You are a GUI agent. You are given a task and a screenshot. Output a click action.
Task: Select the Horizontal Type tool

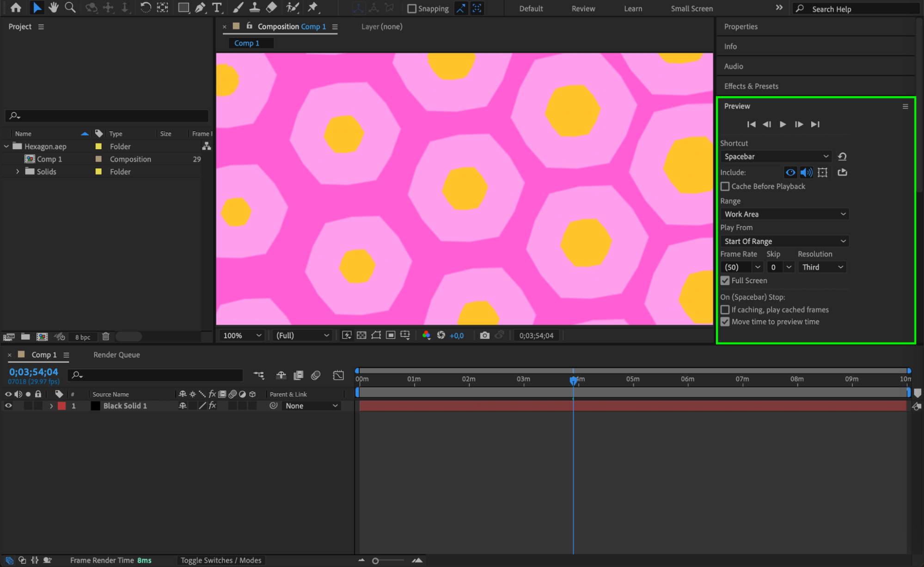tap(216, 7)
